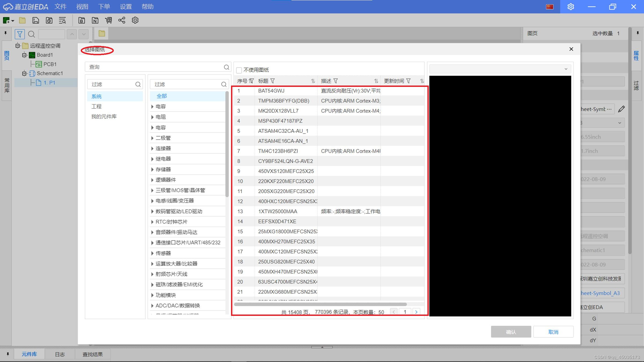The image size is (644, 362).
Task: Select the BAT54GWJ row
Action: point(329,91)
